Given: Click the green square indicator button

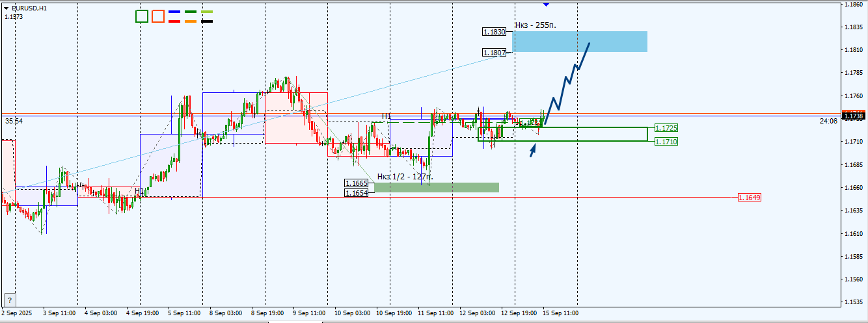Looking at the screenshot, I should tap(142, 16).
